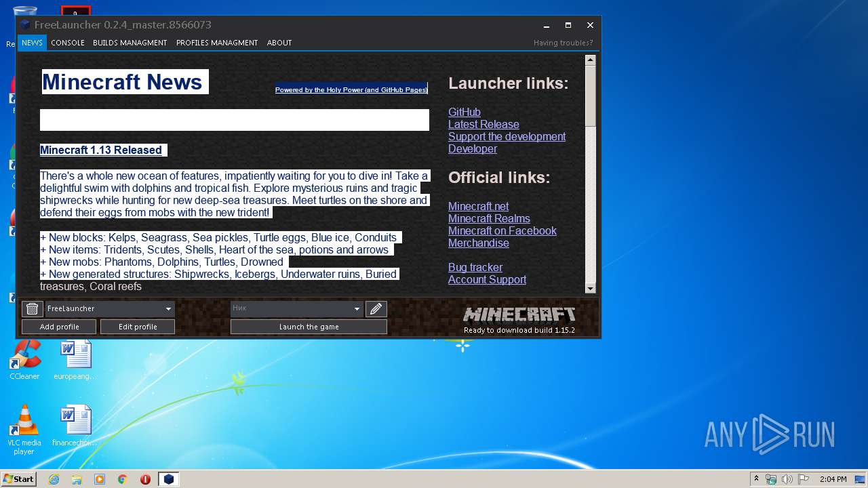Screen dimensions: 868x488
Task: Open the Developer link
Action: 473,149
